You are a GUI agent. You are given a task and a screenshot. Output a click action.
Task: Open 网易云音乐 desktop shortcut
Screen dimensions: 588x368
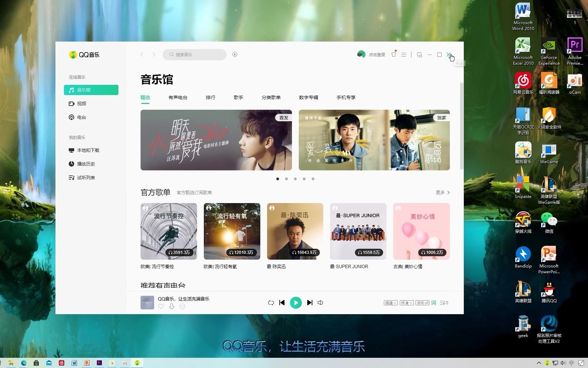[523, 83]
